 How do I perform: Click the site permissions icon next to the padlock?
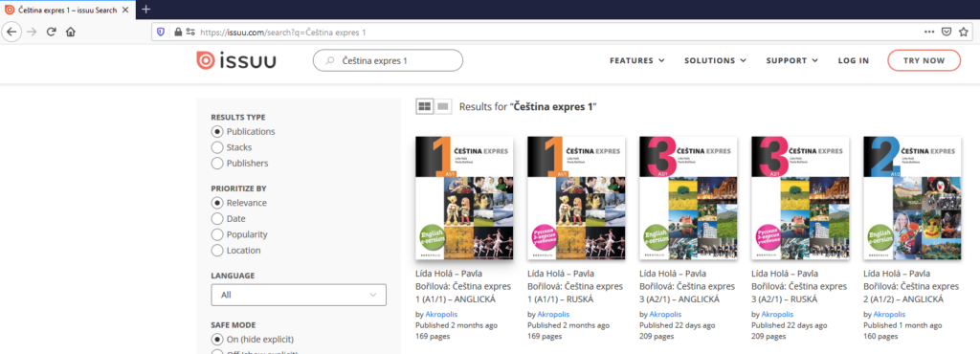[190, 32]
